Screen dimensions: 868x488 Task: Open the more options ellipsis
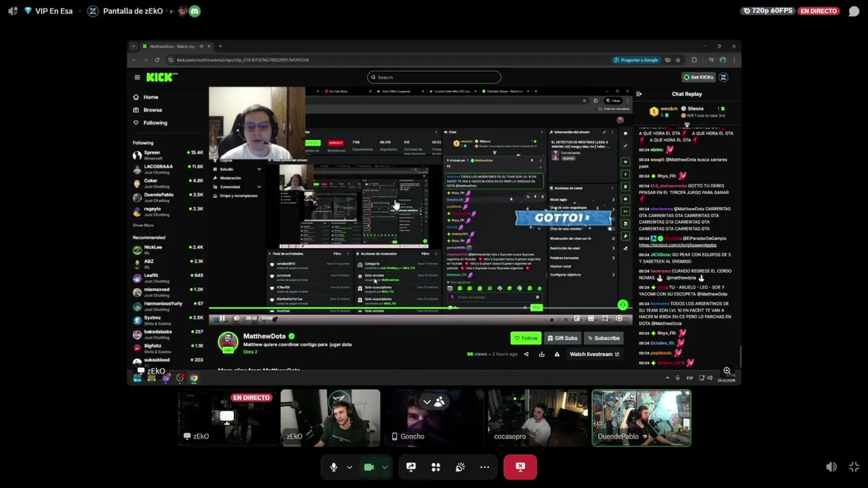pos(485,467)
